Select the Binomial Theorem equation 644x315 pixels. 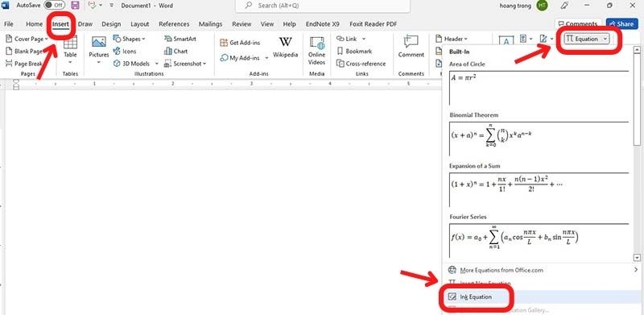click(x=539, y=139)
